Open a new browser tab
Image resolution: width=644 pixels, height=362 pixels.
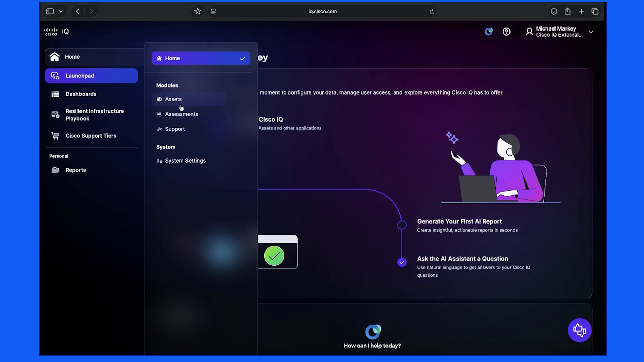pos(581,11)
